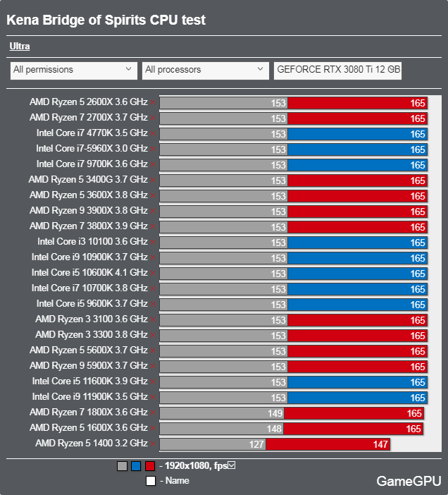Open the GEFORCE RTX 3080 Ti dropdown
Screen dimensions: 448x495
pos(337,71)
